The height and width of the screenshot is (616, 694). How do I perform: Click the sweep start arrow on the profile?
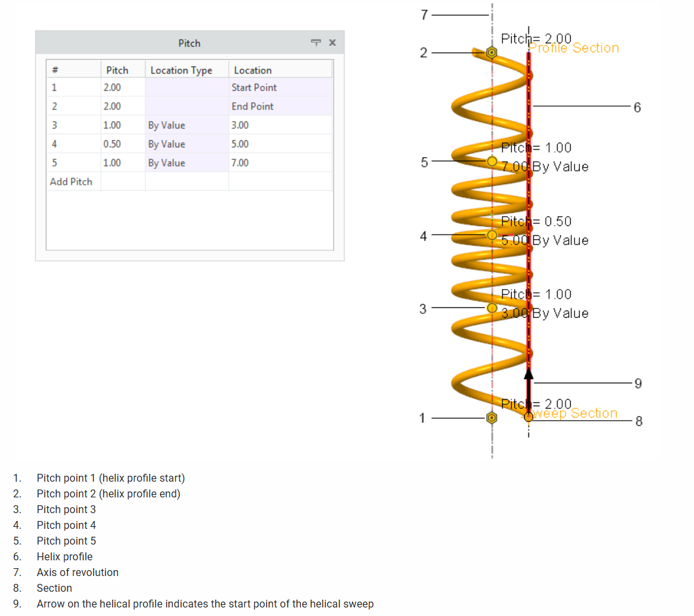[528, 377]
